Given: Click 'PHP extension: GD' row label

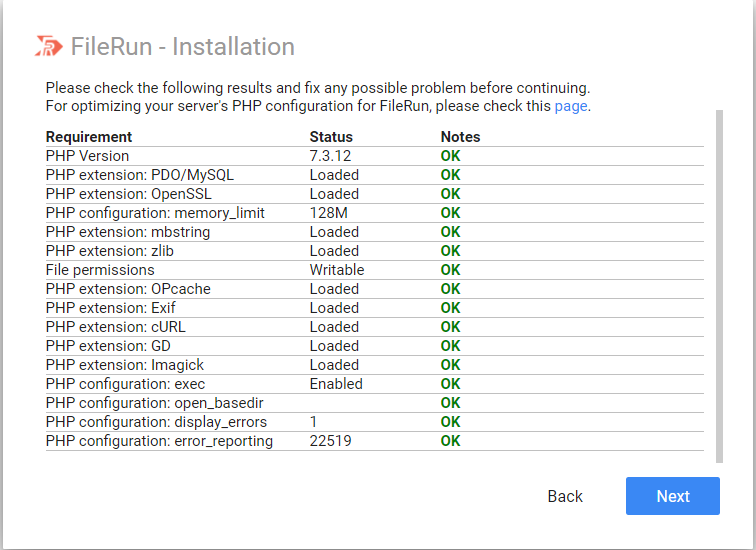Looking at the screenshot, I should (108, 346).
